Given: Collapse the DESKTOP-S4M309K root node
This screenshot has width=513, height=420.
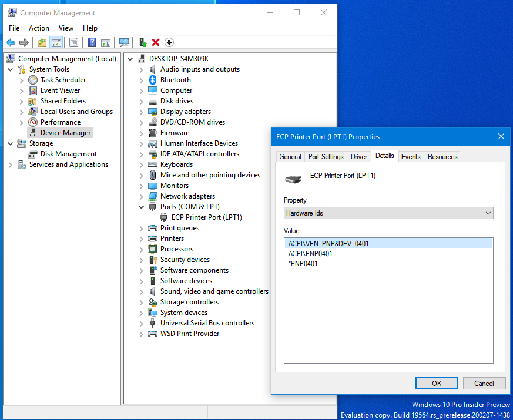Looking at the screenshot, I should pyautogui.click(x=130, y=59).
